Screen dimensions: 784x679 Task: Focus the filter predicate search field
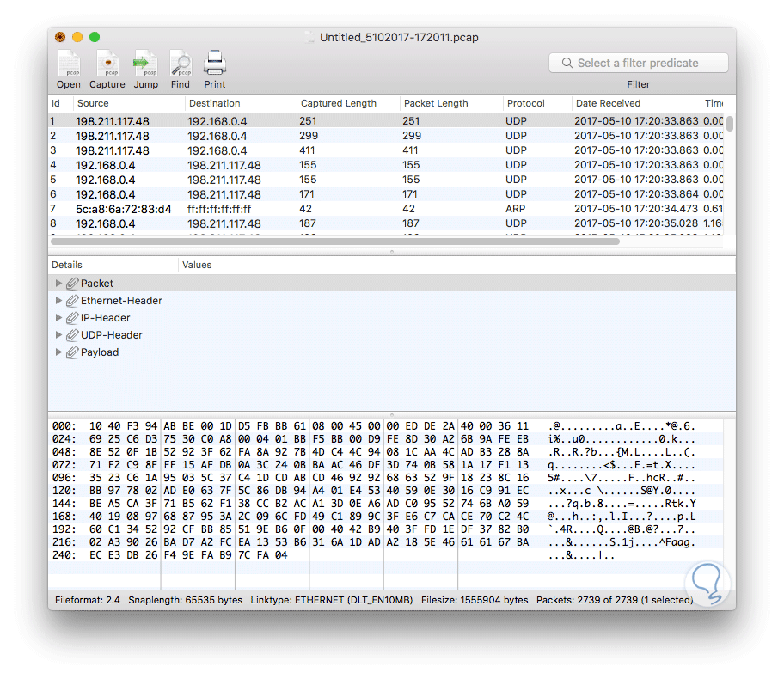pos(639,63)
